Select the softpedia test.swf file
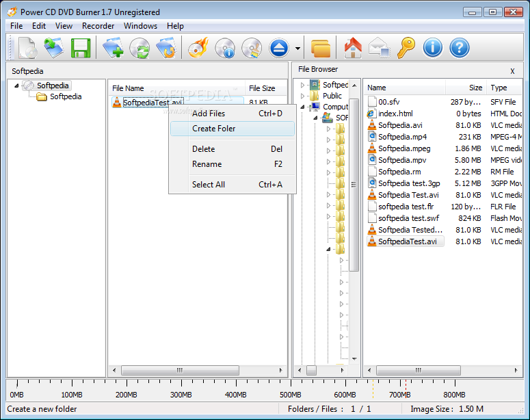Image resolution: width=530 pixels, height=420 pixels. coord(409,218)
